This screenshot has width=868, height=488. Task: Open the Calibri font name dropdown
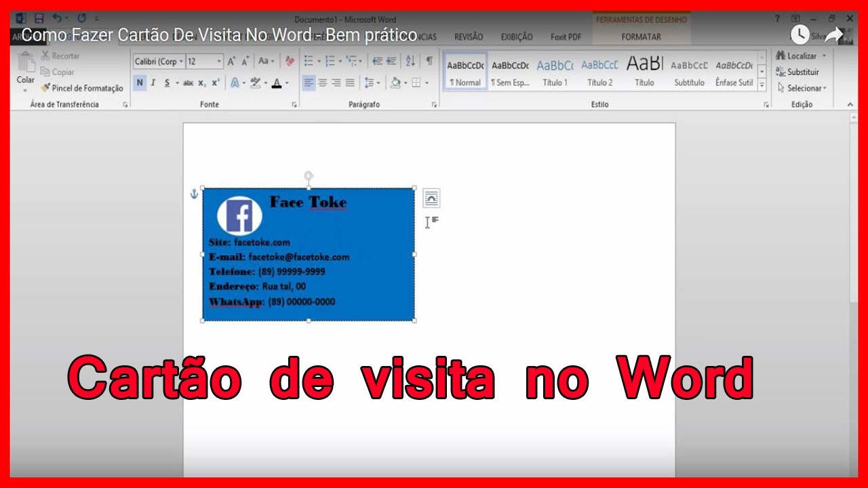[x=180, y=62]
